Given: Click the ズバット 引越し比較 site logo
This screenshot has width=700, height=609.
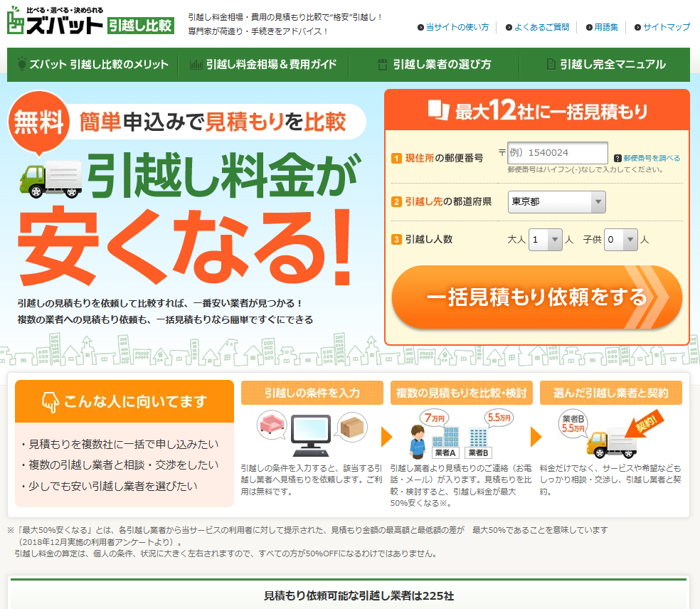Looking at the screenshot, I should coord(90,21).
